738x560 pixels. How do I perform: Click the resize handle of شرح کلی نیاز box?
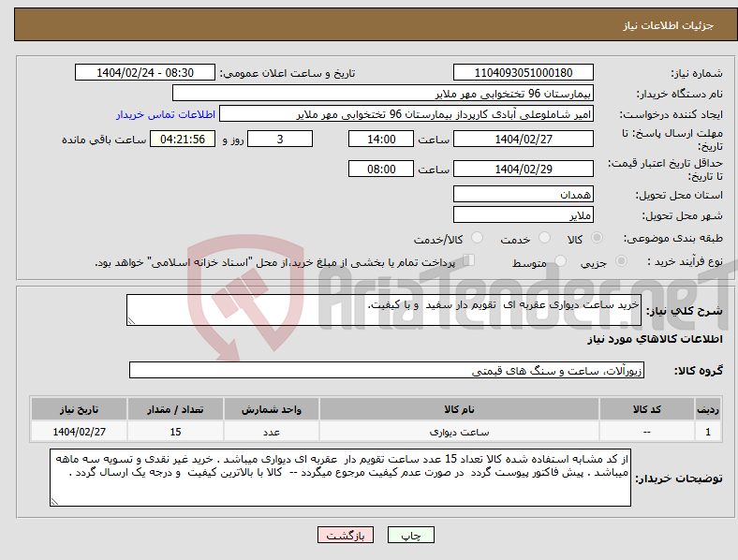click(x=131, y=321)
